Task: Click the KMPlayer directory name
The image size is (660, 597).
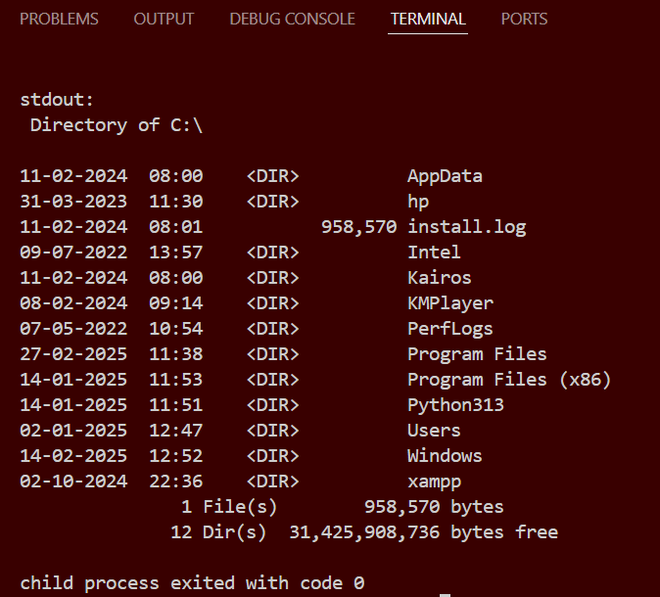Action: tap(450, 303)
